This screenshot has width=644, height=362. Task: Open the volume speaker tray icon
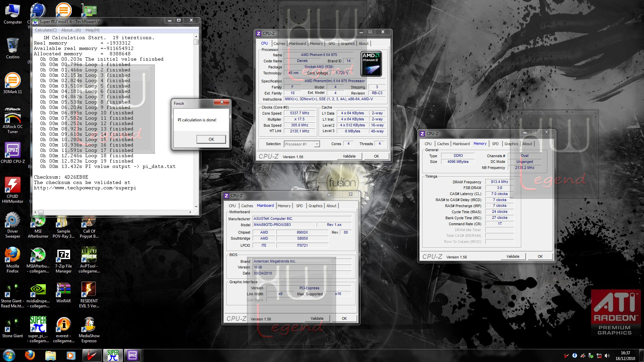pyautogui.click(x=607, y=356)
